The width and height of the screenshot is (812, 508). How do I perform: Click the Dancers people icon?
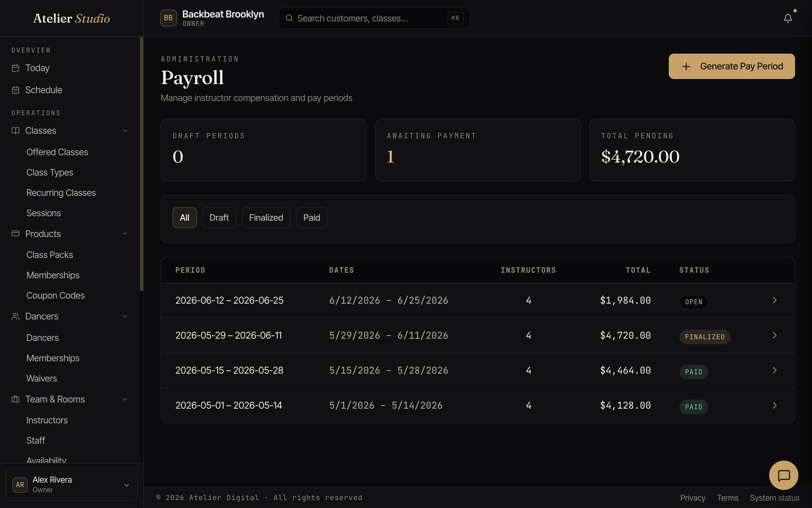tap(16, 316)
